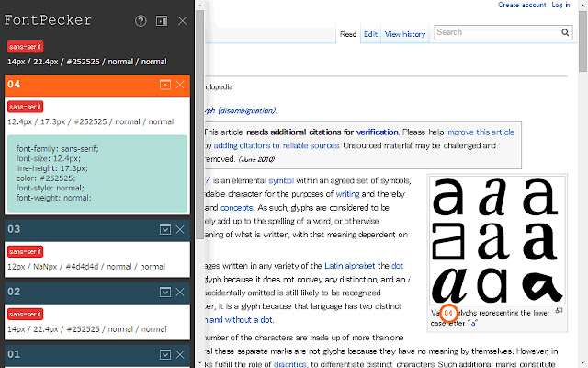Close the FontPecker panel
Image resolution: width=588 pixels, height=368 pixels.
pyautogui.click(x=182, y=20)
